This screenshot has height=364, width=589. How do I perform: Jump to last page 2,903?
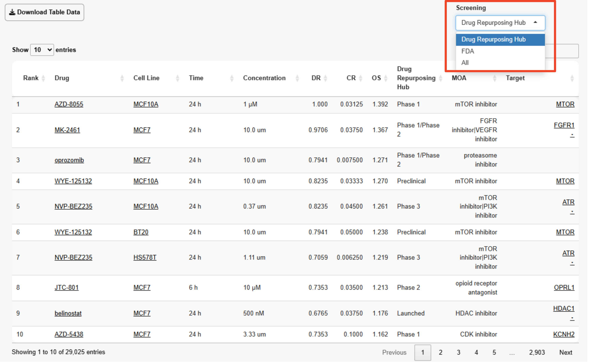point(537,352)
